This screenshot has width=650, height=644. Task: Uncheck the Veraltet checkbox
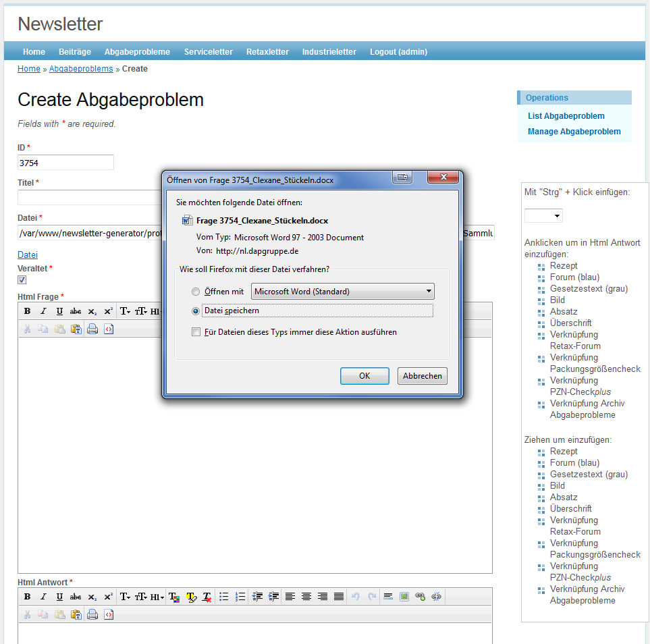[22, 279]
